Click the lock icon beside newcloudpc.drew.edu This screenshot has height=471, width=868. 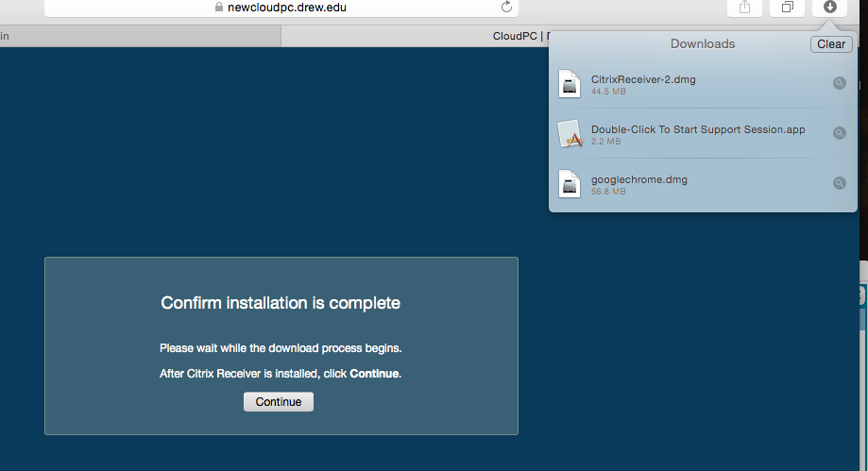coord(219,8)
